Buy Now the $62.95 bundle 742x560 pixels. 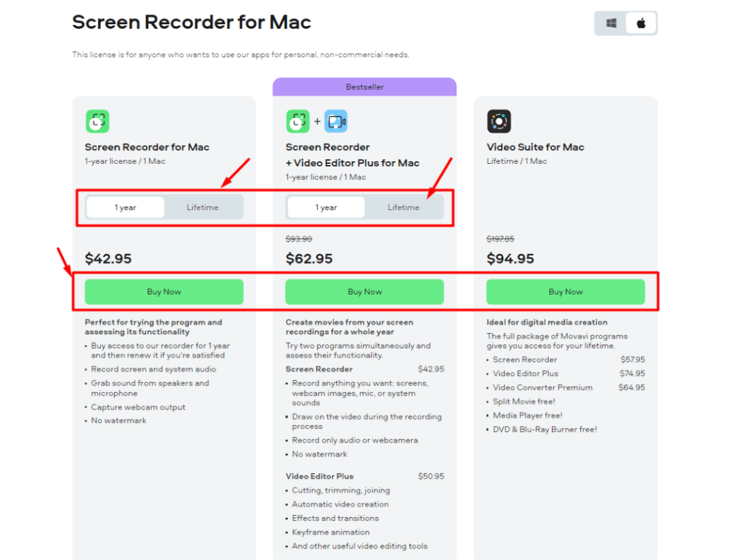[365, 292]
